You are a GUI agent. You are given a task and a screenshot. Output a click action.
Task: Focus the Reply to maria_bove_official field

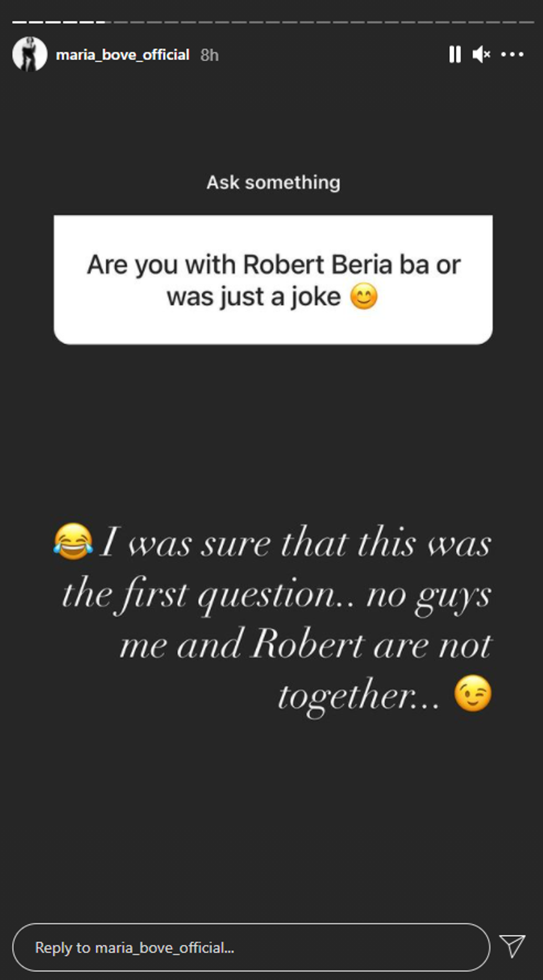[x=251, y=947]
